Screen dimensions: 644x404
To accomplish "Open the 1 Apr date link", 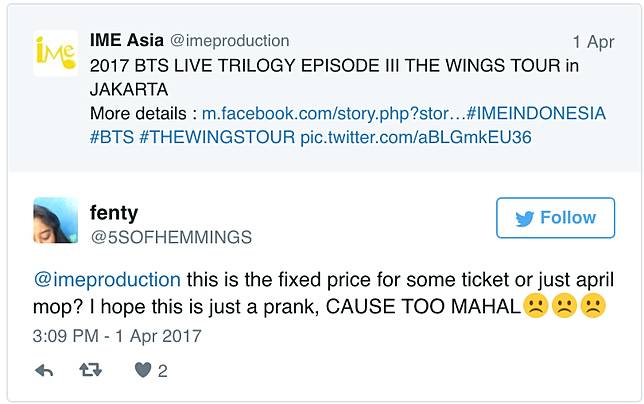I will (x=592, y=42).
